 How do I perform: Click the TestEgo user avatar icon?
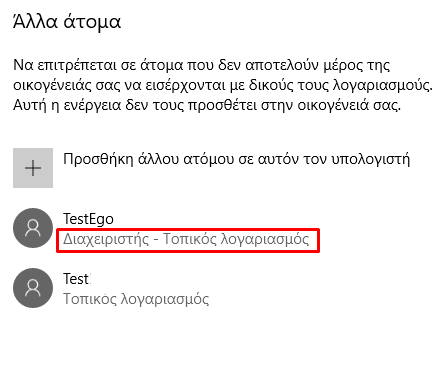[33, 228]
